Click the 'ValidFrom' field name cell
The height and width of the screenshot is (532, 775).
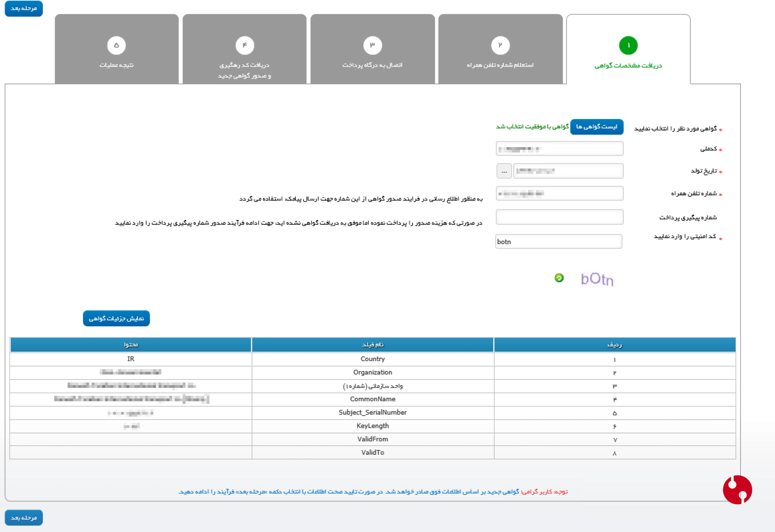coord(373,439)
